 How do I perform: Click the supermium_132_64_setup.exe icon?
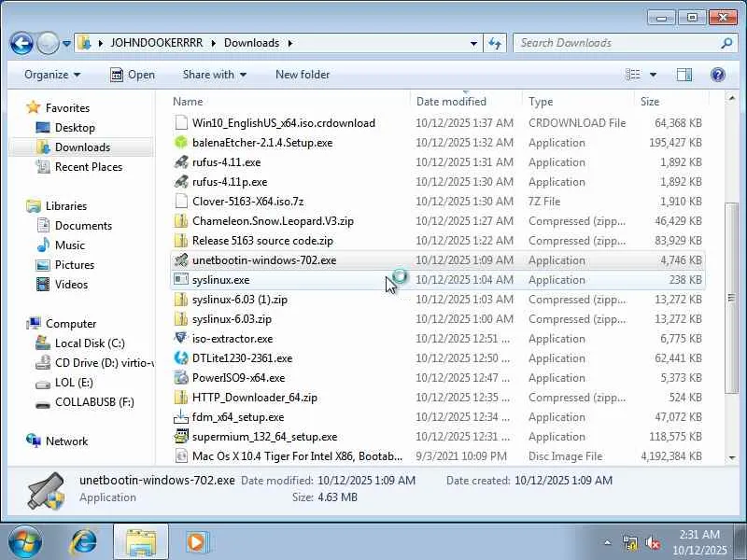[181, 436]
